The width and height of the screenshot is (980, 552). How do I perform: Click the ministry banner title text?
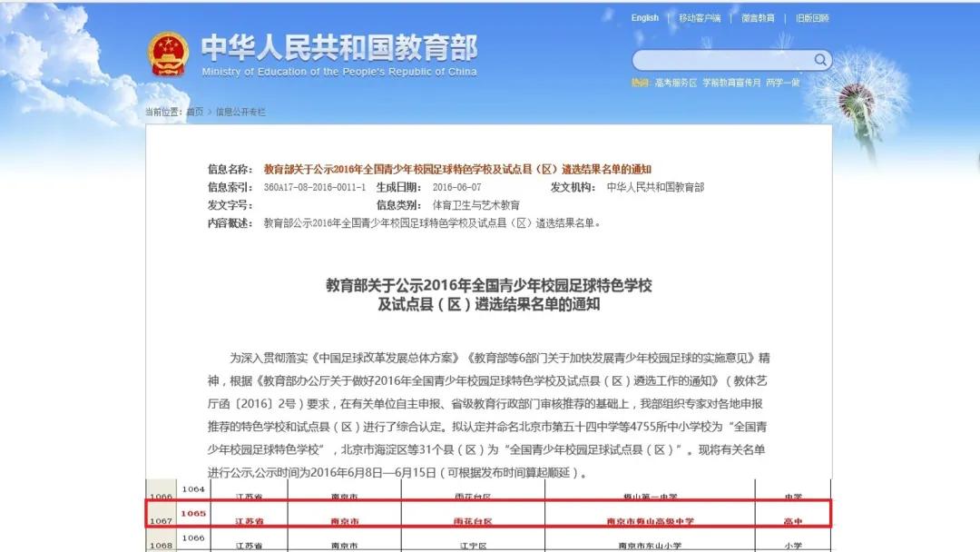click(339, 49)
